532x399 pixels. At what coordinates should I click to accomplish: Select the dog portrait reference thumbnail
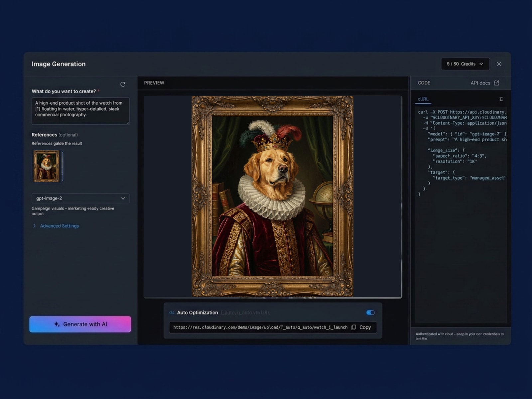tap(47, 166)
